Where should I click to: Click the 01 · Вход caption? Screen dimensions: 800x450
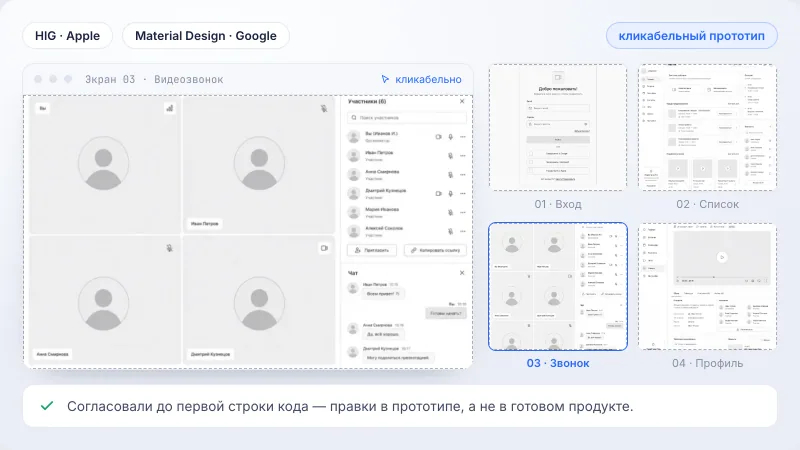coord(558,204)
